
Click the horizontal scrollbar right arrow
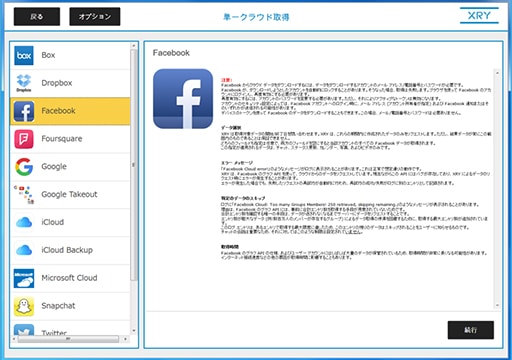pos(126,339)
